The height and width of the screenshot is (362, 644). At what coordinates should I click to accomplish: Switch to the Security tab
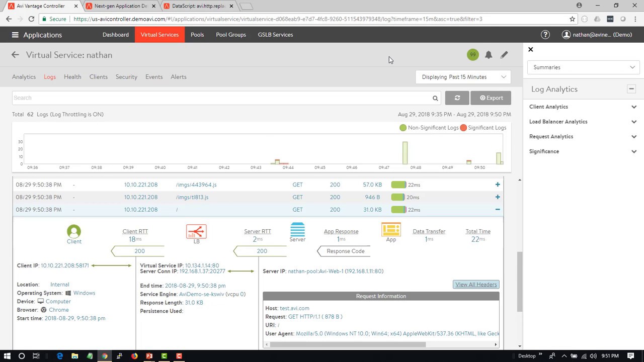(x=126, y=77)
